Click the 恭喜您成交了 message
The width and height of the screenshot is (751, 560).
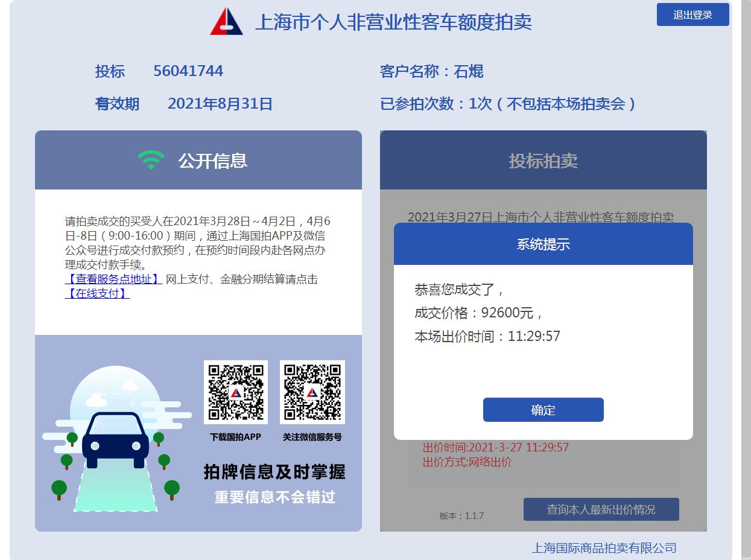[459, 290]
